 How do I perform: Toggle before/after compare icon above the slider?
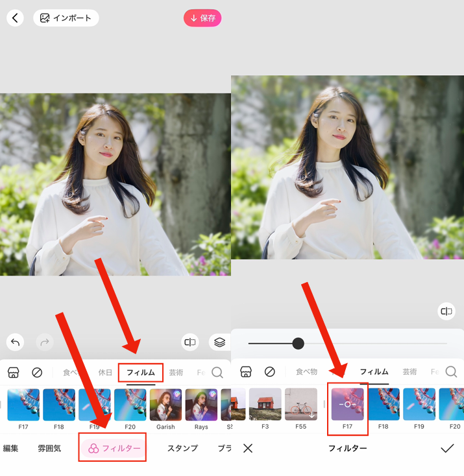(446, 311)
